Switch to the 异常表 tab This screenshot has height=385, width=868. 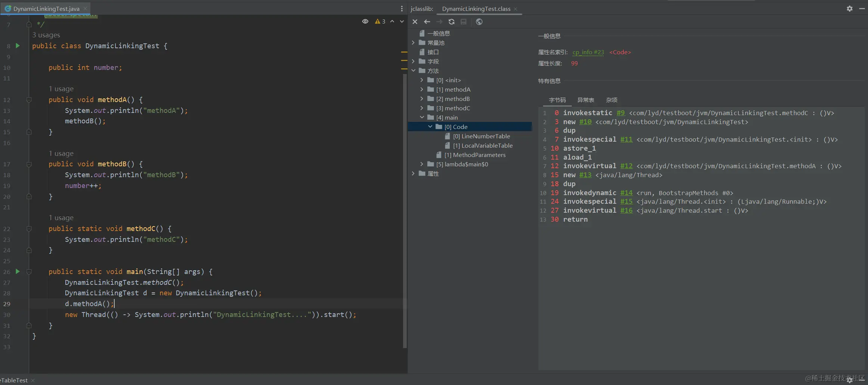[x=586, y=100]
